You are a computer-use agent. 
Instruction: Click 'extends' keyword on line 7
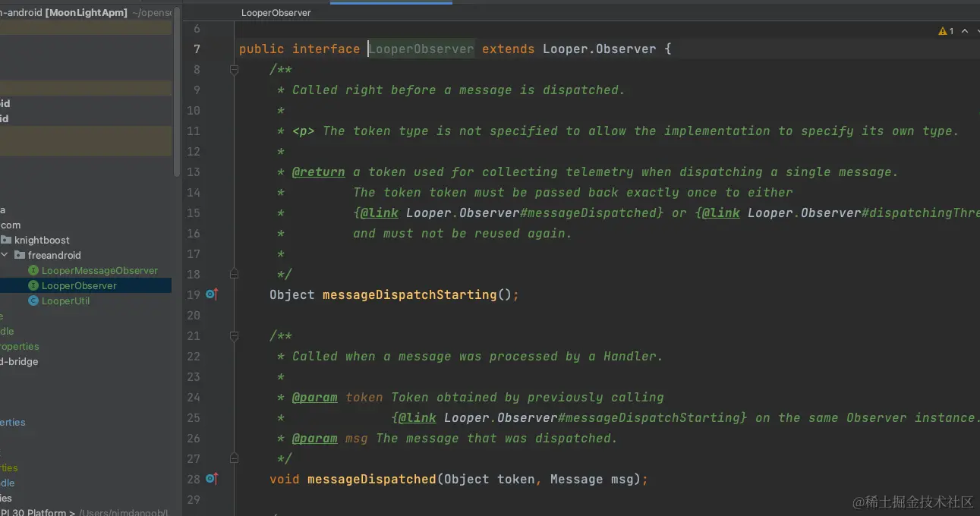[509, 49]
